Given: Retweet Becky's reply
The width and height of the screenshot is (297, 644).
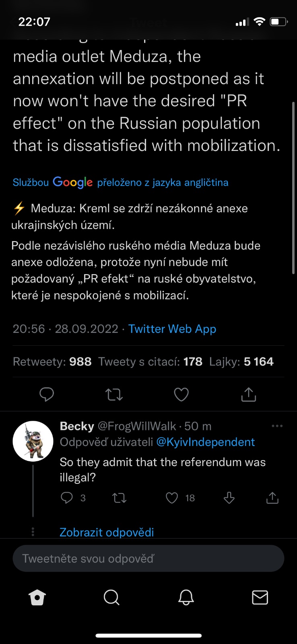Looking at the screenshot, I should tap(119, 498).
